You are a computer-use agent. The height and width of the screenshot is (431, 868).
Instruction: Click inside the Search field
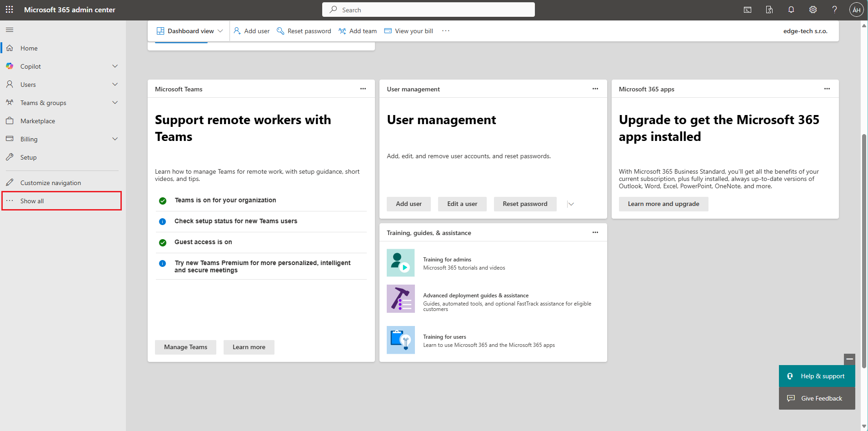[428, 9]
